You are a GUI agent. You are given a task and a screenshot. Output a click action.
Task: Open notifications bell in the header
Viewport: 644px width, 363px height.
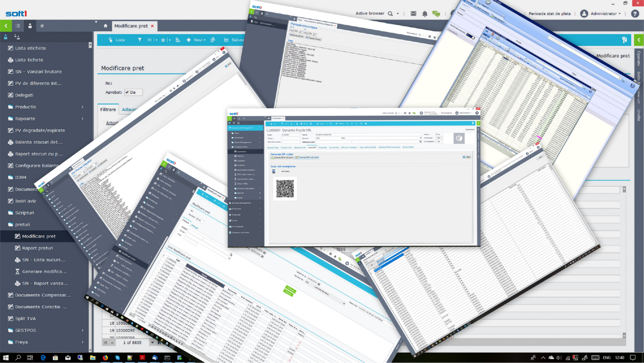(425, 13)
